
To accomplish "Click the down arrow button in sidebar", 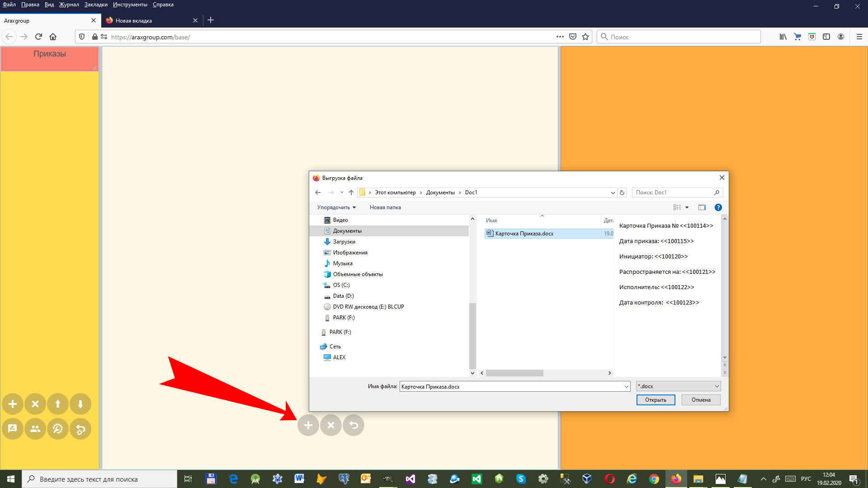I will tap(80, 404).
